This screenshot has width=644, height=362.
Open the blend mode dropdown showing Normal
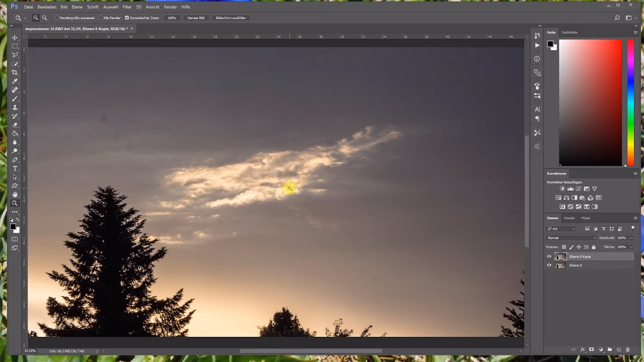point(571,237)
